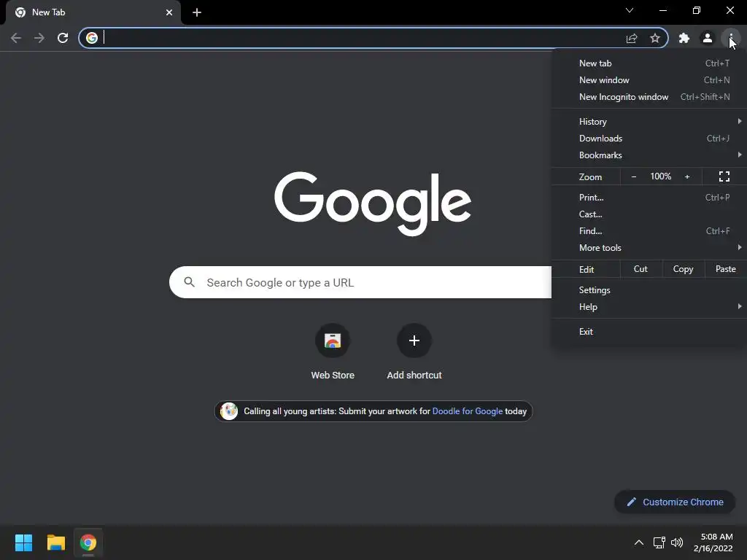Click the back navigation arrow
Viewport: 747px width, 560px height.
click(16, 38)
